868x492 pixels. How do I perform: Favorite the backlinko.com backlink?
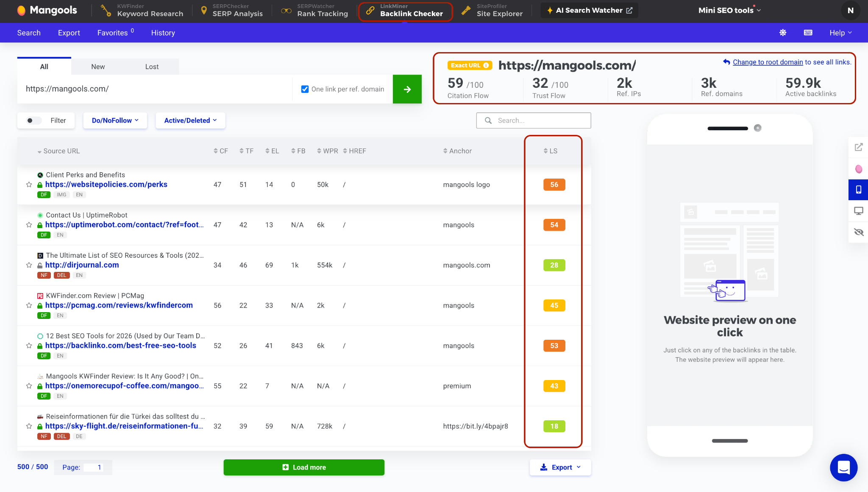point(29,346)
